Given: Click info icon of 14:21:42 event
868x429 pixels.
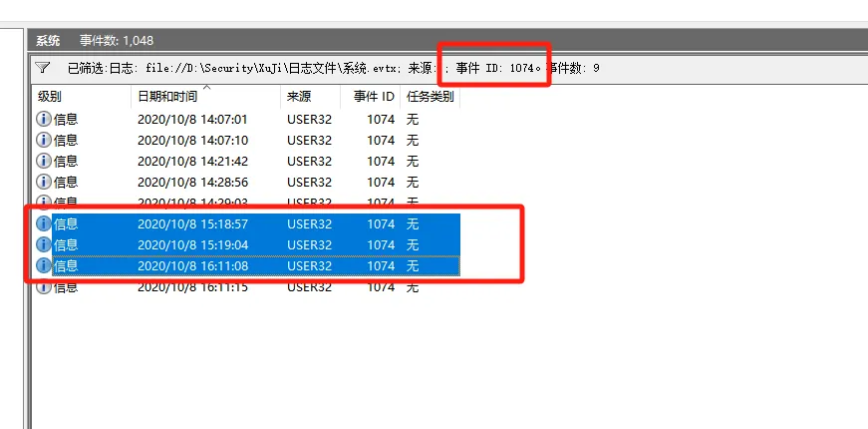Looking at the screenshot, I should coord(43,161).
